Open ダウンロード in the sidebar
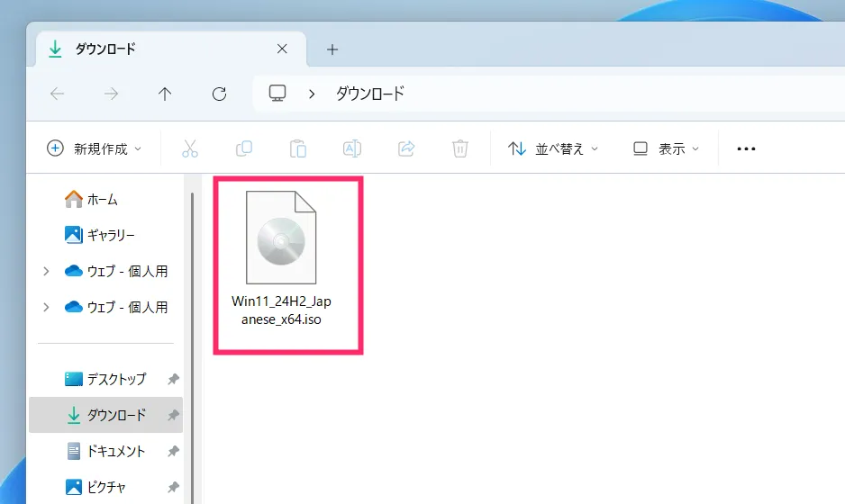 (105, 415)
